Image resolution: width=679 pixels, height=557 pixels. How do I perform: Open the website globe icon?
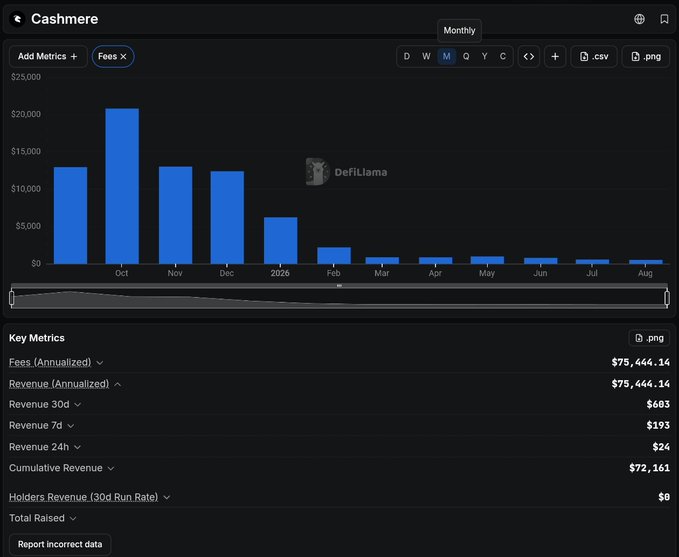click(x=639, y=19)
